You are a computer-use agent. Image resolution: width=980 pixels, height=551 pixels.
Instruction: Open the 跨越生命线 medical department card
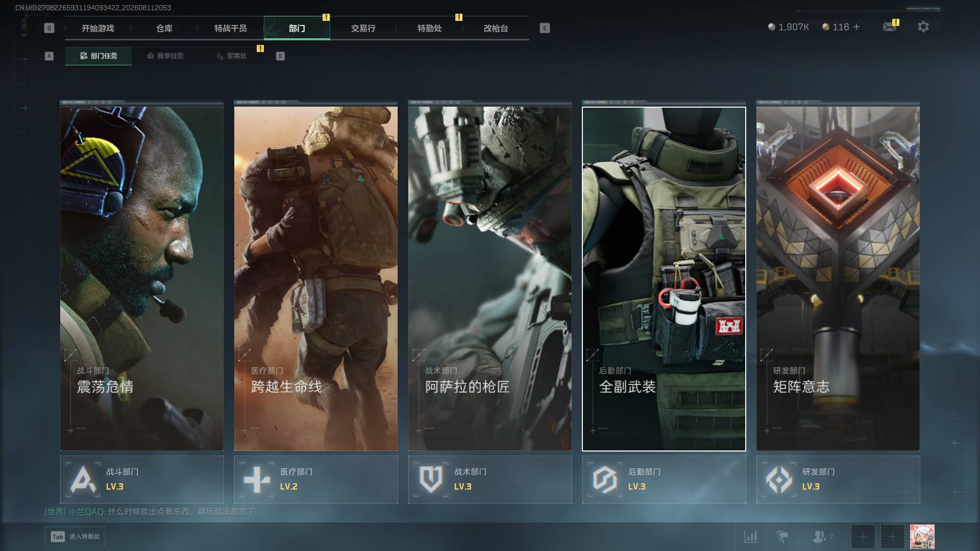tap(316, 279)
